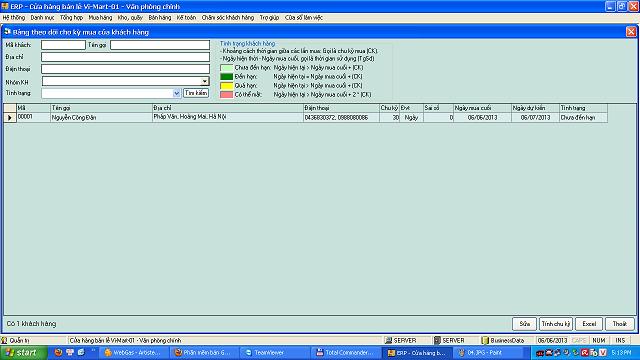Click the 06/06/2013 date in status bar
The width and height of the screenshot is (640, 360).
coord(552,340)
